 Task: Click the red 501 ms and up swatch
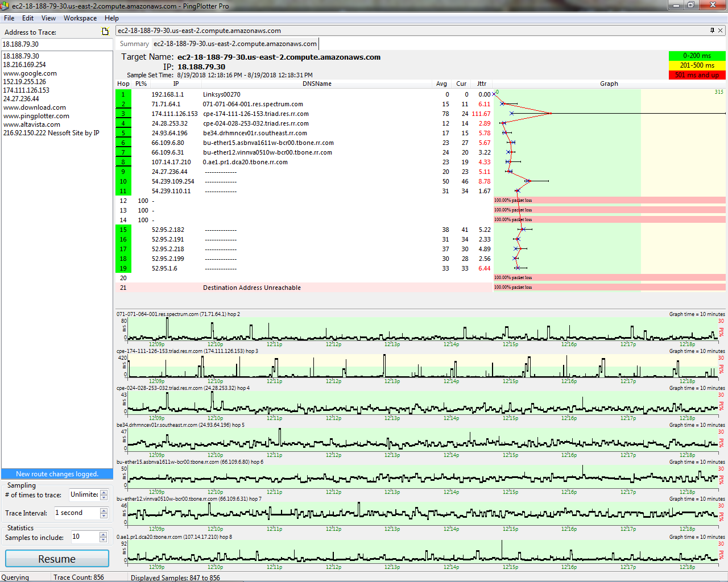[x=697, y=75]
